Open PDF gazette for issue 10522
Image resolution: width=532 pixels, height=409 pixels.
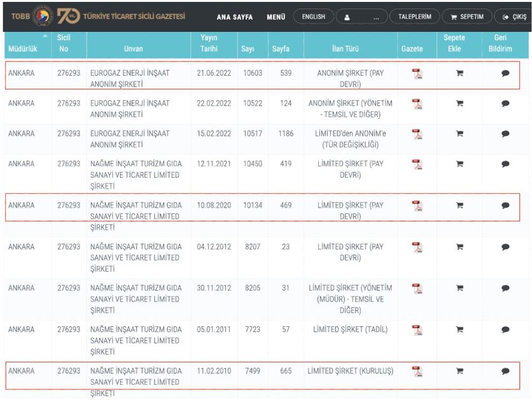pos(417,104)
